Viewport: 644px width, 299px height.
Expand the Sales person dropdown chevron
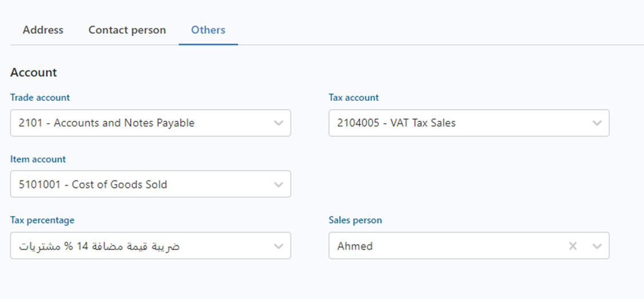click(x=597, y=246)
